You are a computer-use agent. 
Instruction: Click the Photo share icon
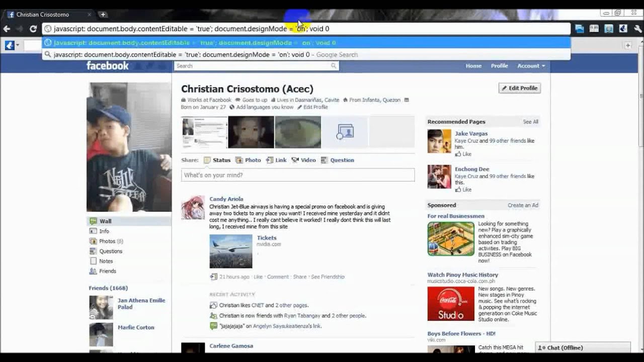[239, 160]
